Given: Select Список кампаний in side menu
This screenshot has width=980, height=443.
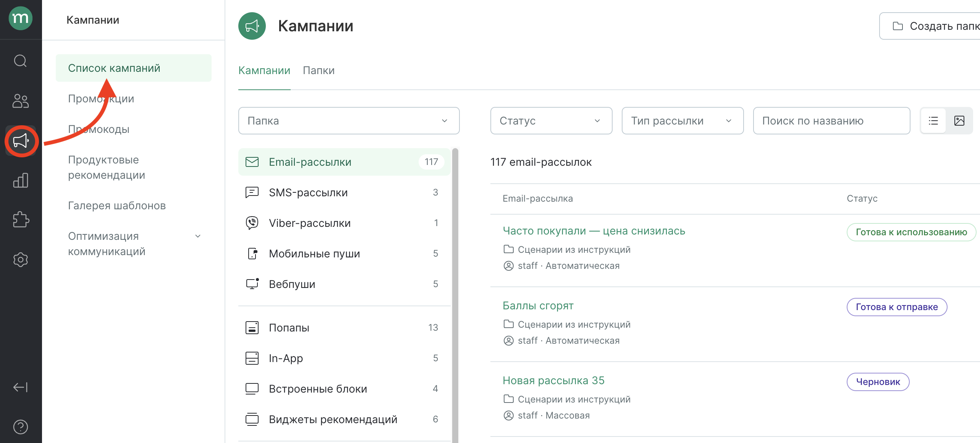Looking at the screenshot, I should (133, 68).
